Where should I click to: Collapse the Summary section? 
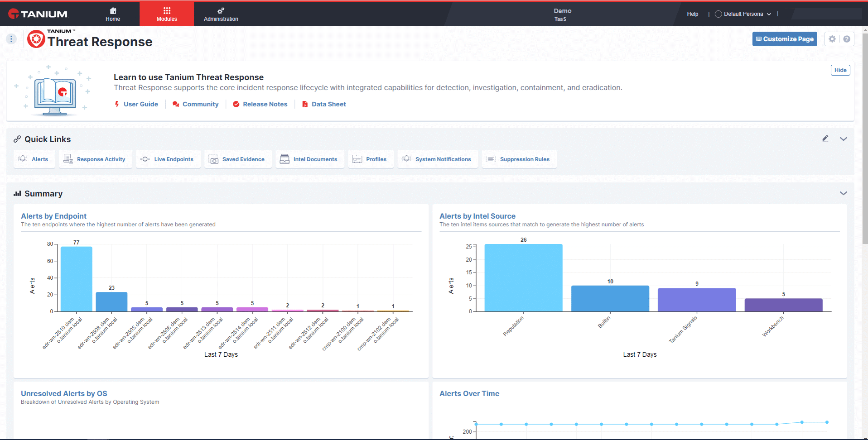[x=844, y=193]
